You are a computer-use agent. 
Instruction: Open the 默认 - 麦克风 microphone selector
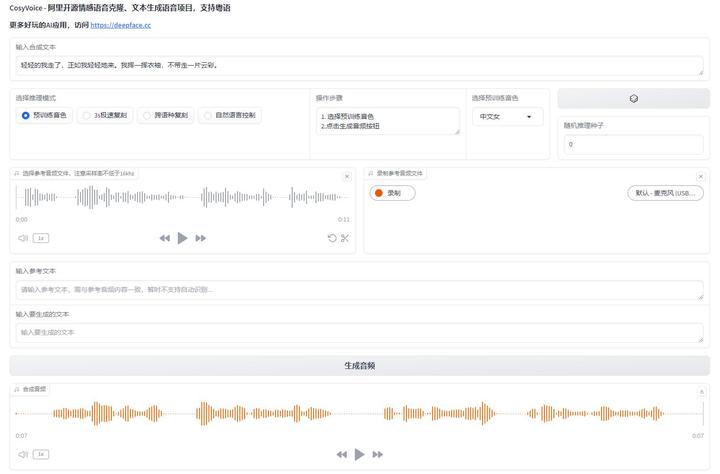coord(665,193)
